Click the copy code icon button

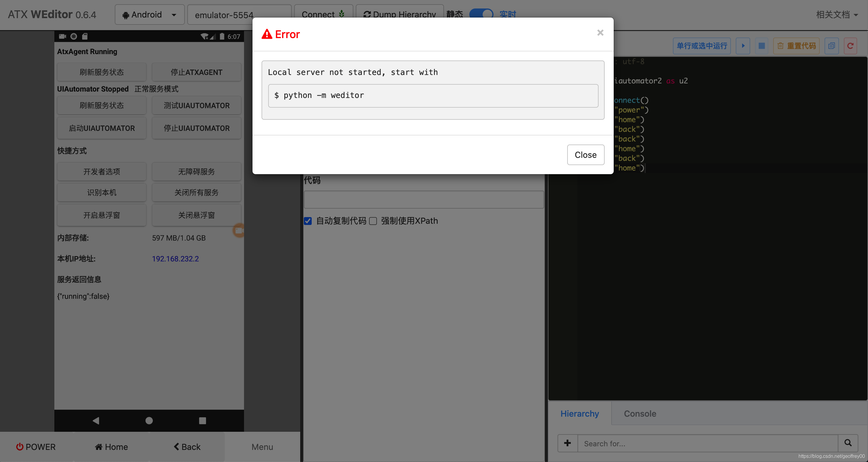pyautogui.click(x=831, y=46)
